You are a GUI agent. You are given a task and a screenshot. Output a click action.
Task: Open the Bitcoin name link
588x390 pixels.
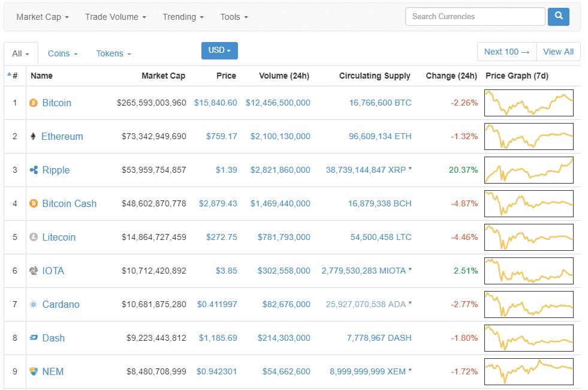pyautogui.click(x=56, y=103)
